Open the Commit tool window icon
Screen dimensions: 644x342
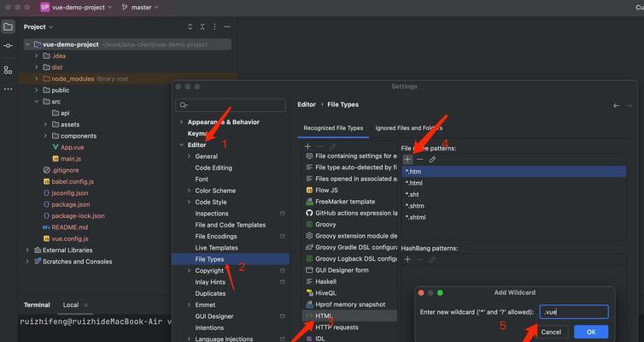pyautogui.click(x=8, y=45)
